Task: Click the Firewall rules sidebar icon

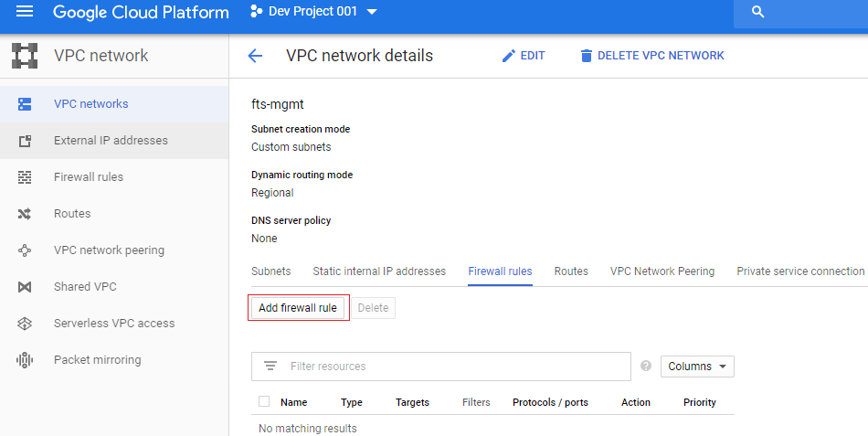Action: tap(25, 177)
